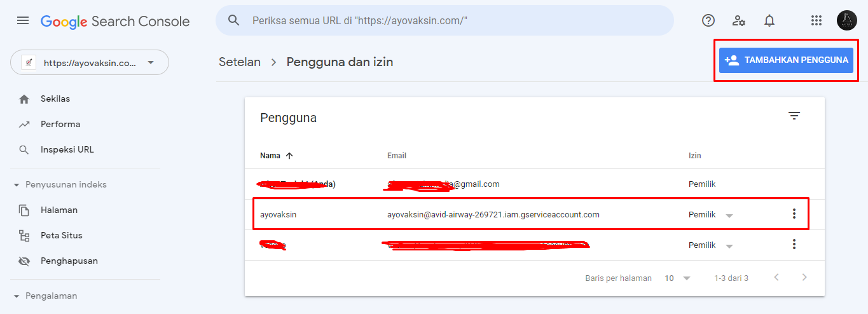Click the Performa trend icon
Image resolution: width=868 pixels, height=314 pixels.
coord(24,124)
